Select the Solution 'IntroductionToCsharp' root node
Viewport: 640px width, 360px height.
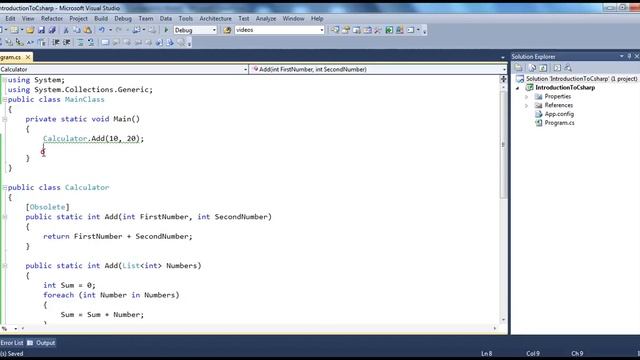coord(582,79)
